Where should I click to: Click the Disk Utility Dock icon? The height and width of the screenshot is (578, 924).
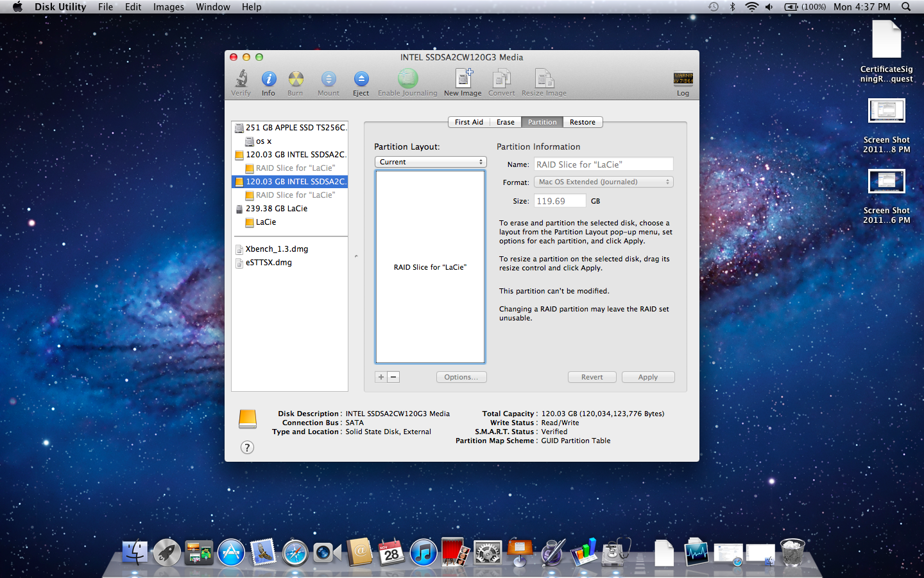[616, 552]
